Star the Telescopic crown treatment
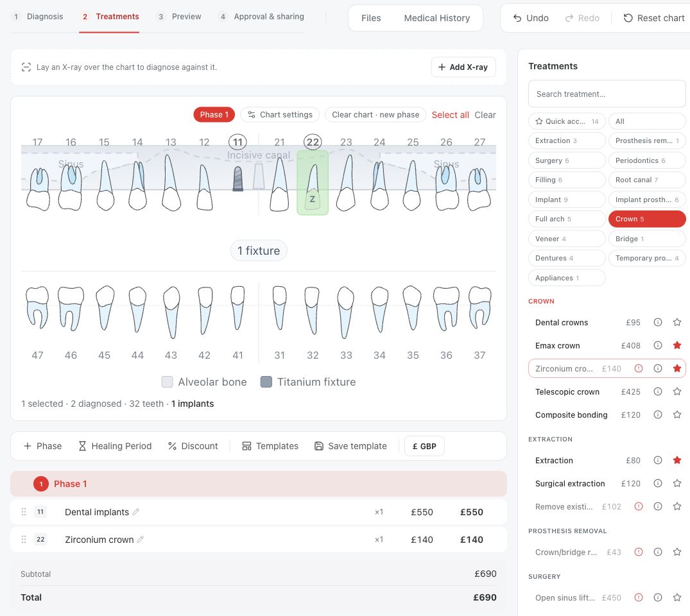Viewport: 690px width, 616px height. (x=677, y=391)
